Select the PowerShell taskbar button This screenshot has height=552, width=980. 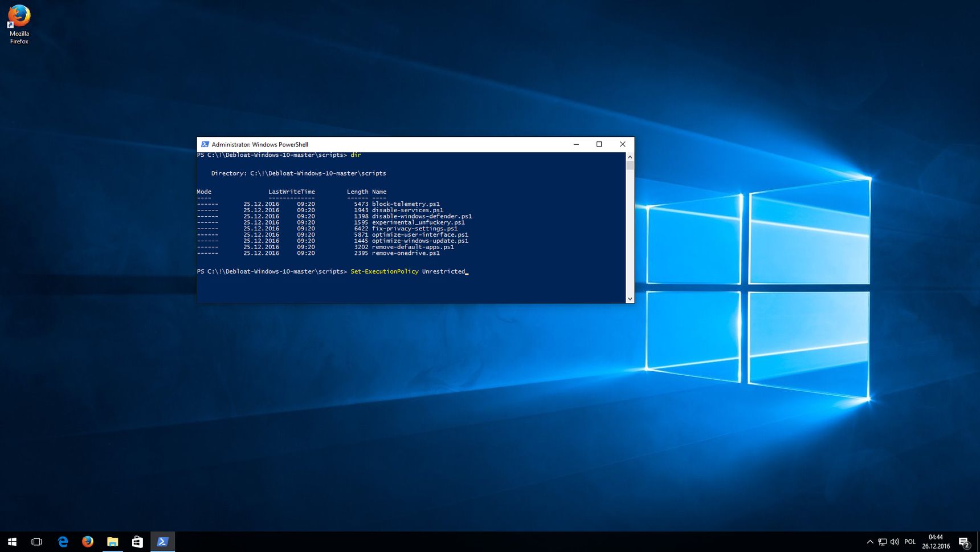point(162,542)
